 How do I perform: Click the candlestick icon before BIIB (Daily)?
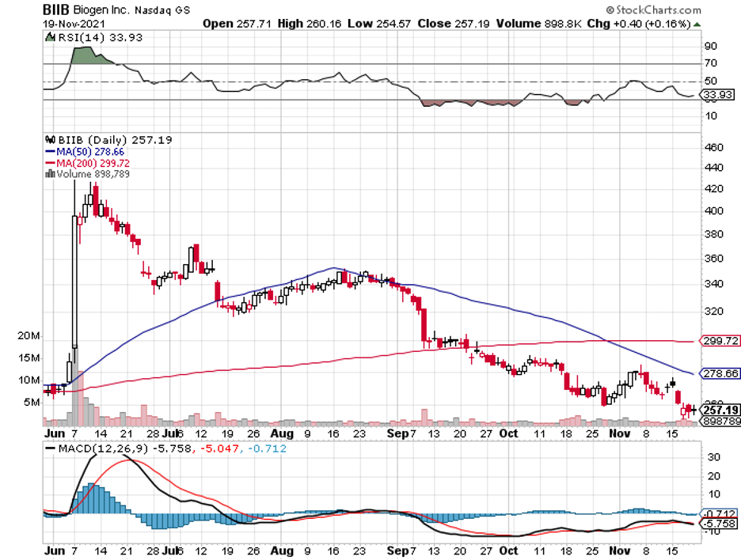click(50, 139)
